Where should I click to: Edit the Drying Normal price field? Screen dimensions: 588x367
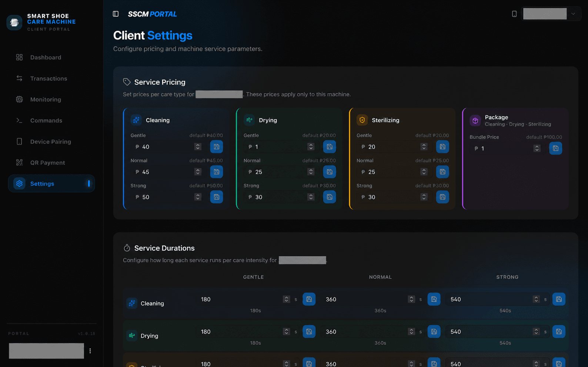point(281,172)
